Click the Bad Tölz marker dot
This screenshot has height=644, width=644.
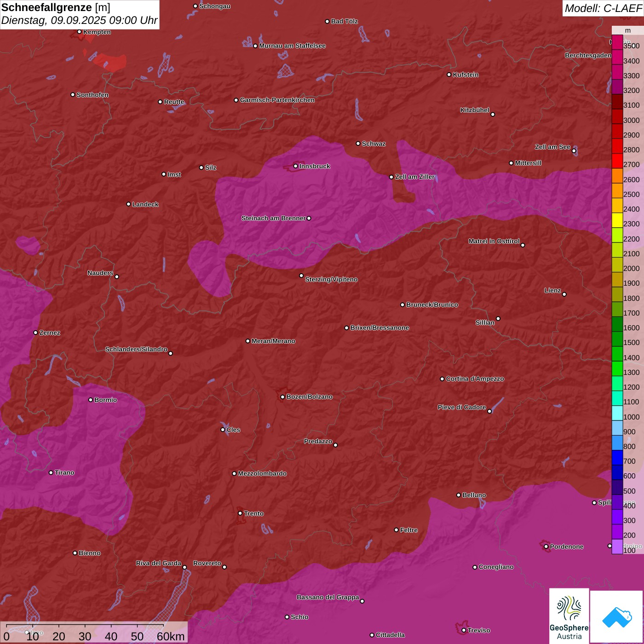coord(327,21)
